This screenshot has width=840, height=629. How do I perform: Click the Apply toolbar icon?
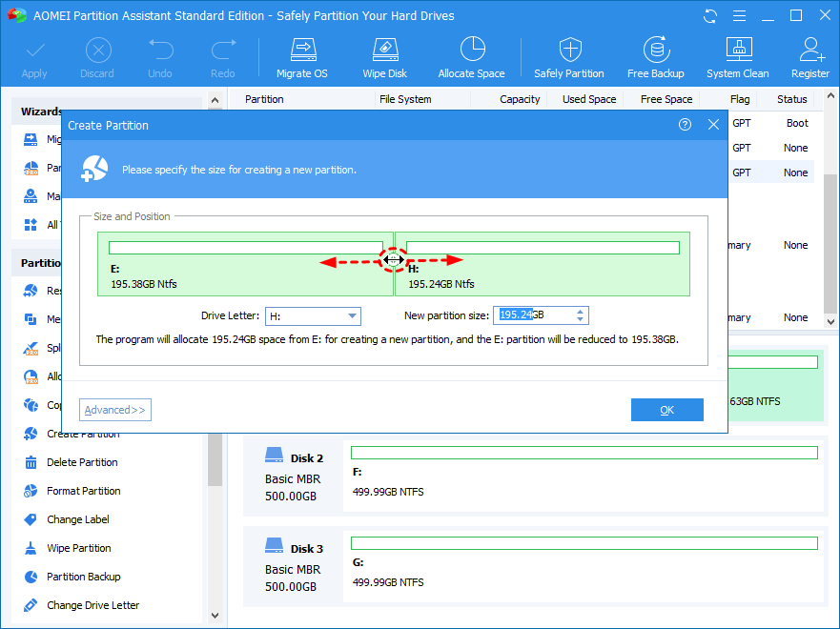coord(34,58)
